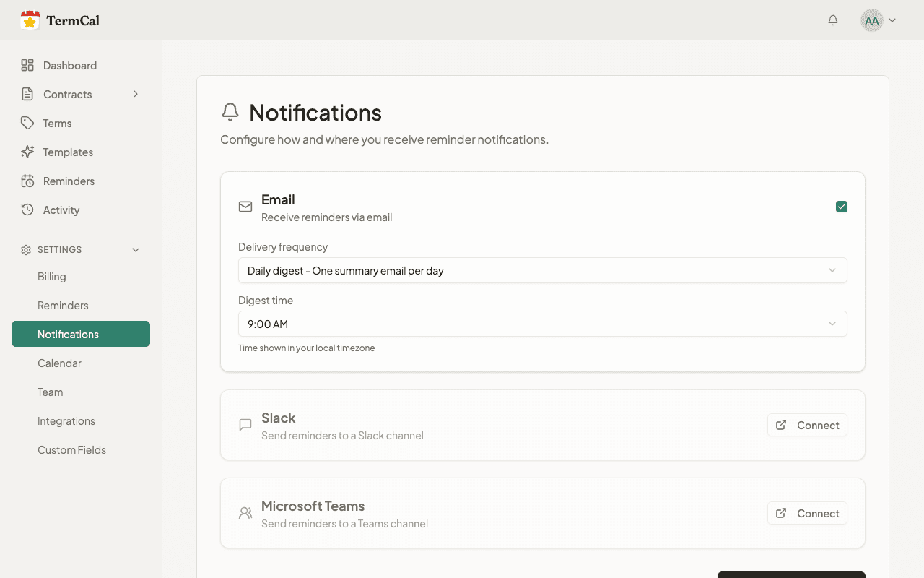Click the AA user avatar
The height and width of the screenshot is (578, 924).
[x=872, y=20]
